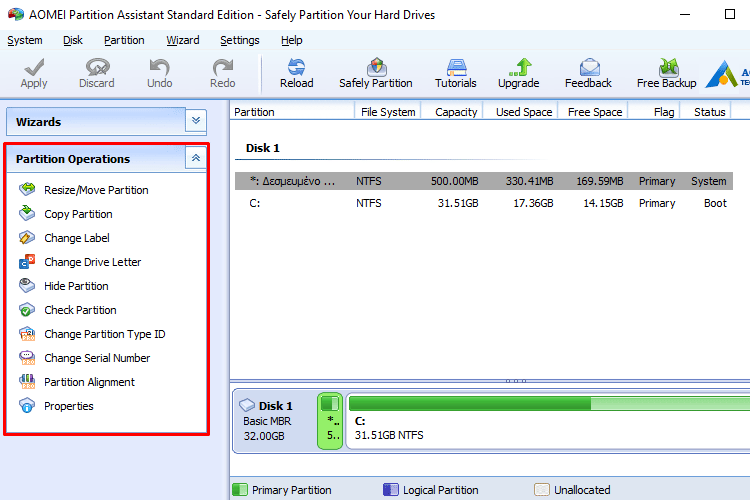Click the AOMEI logo in the toolbar

tap(722, 74)
